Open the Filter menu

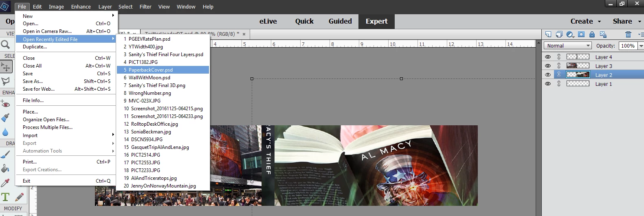tap(145, 7)
